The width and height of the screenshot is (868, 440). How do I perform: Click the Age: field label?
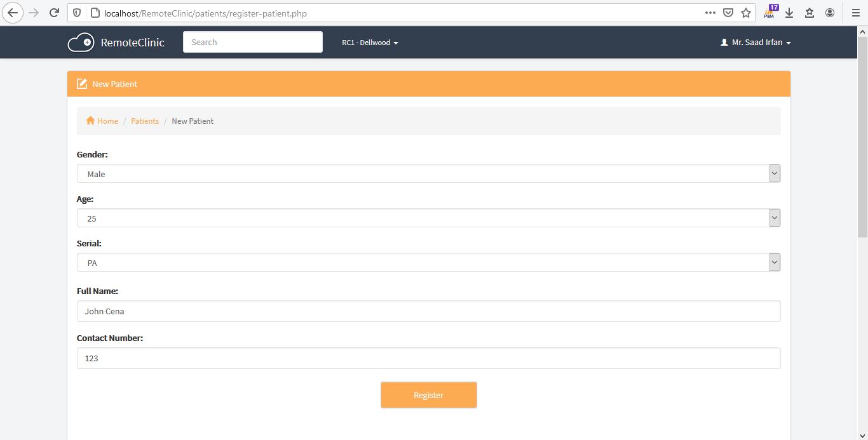point(85,199)
